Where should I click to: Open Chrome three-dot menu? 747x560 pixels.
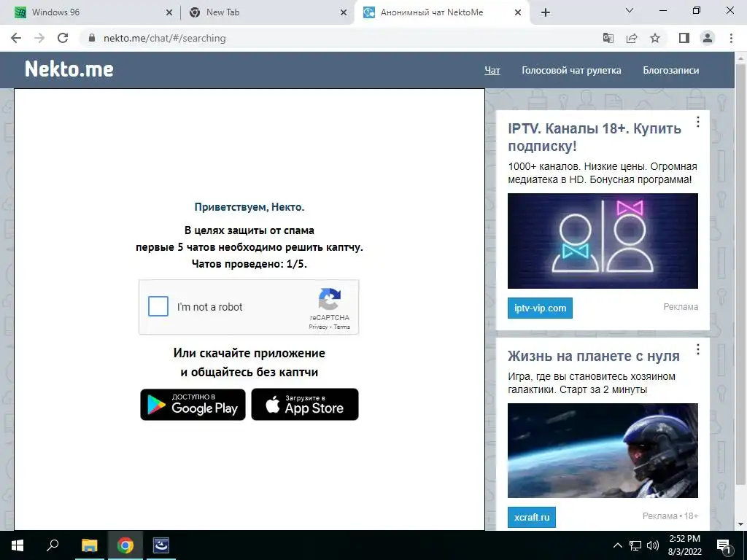pyautogui.click(x=731, y=38)
